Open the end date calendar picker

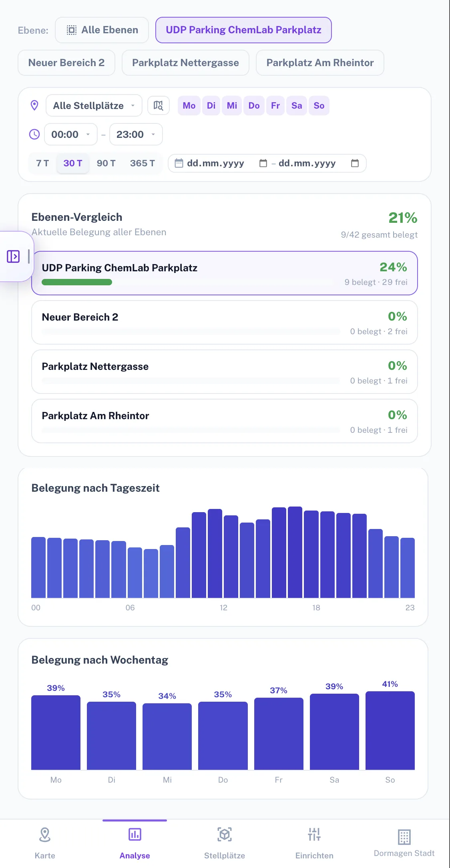(355, 163)
